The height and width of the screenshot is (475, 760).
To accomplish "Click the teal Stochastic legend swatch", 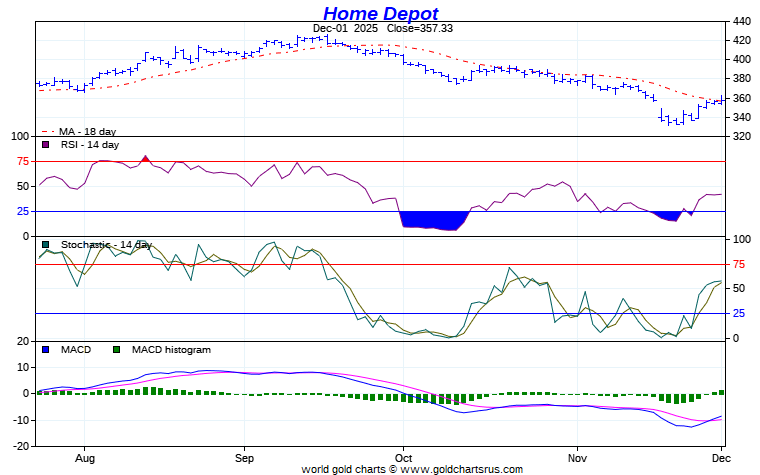I will click(x=46, y=245).
